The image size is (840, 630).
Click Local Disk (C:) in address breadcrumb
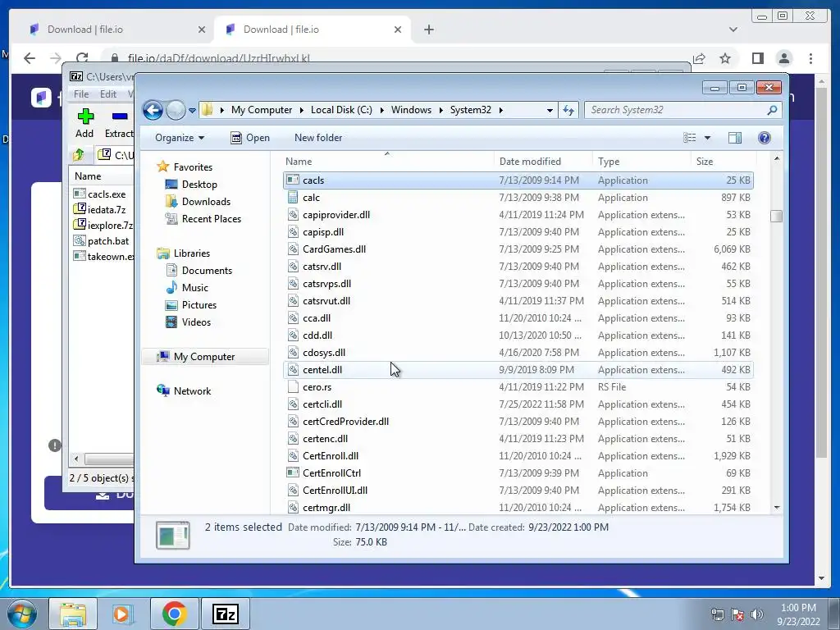click(x=341, y=110)
